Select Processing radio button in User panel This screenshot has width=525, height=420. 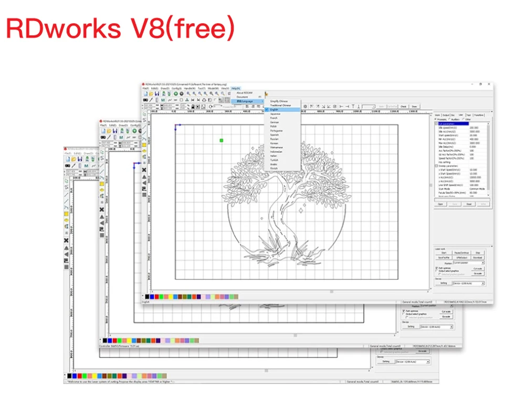pyautogui.click(x=435, y=119)
